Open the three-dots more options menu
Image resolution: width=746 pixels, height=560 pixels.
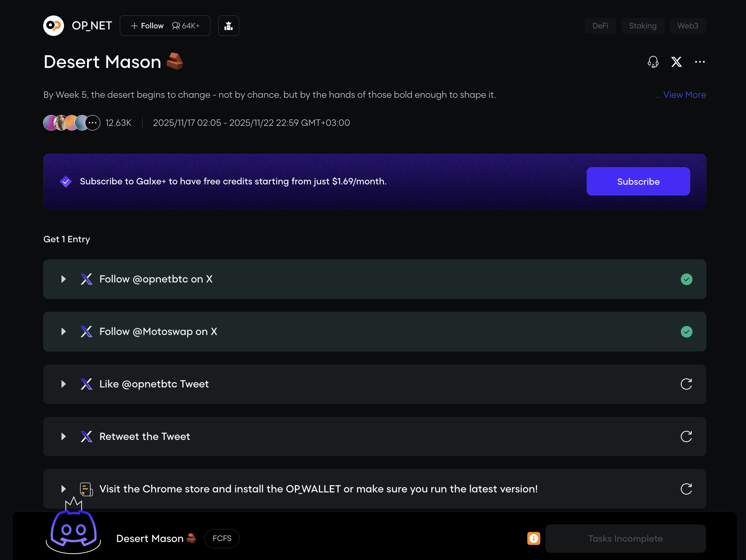pyautogui.click(x=700, y=62)
